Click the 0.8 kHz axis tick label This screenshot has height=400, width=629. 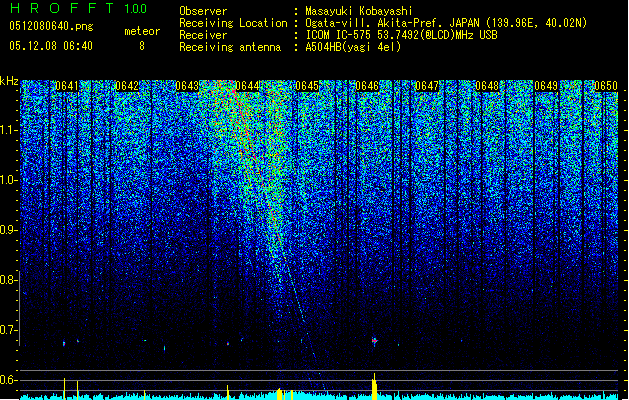[9, 280]
